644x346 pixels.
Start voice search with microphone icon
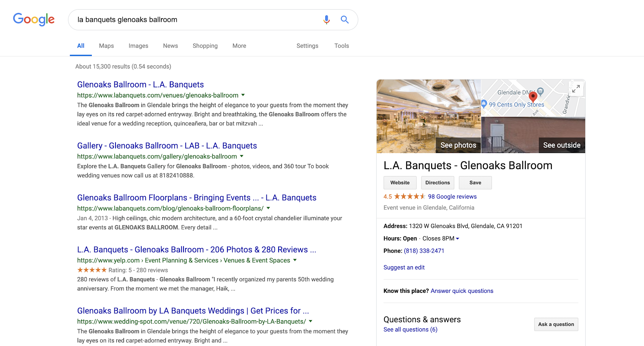pos(326,19)
